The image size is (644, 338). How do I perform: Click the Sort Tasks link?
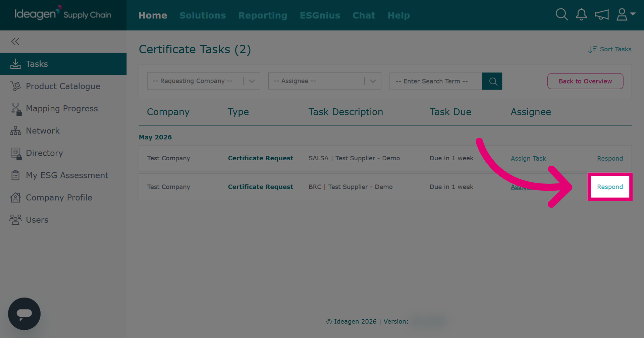click(615, 49)
